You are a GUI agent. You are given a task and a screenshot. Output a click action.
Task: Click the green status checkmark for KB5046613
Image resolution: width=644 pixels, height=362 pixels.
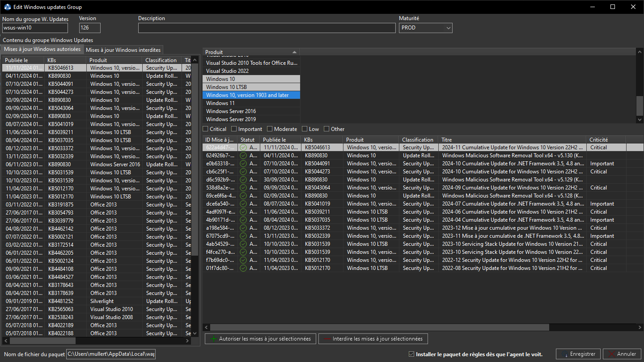tap(243, 147)
